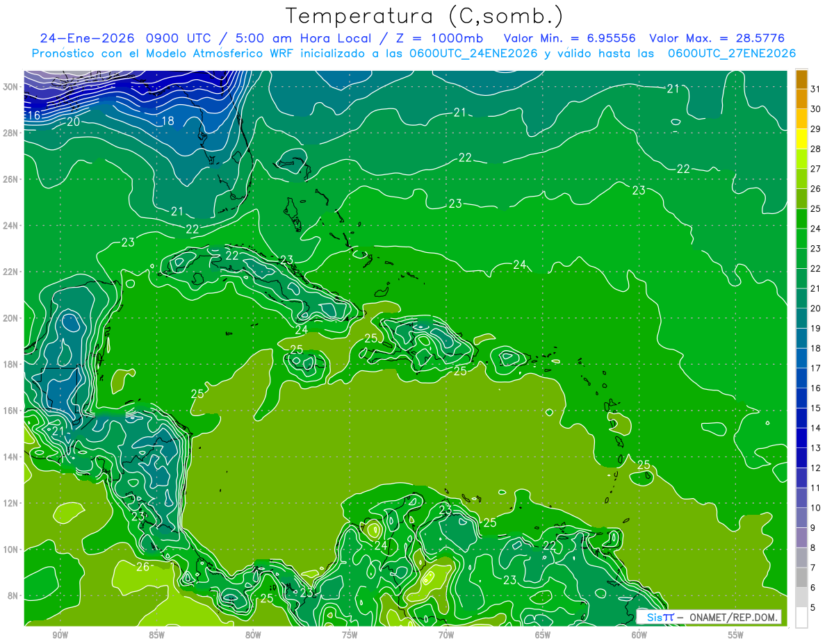Click the 26N latitude axis label
The width and height of the screenshot is (834, 644).
pos(10,179)
